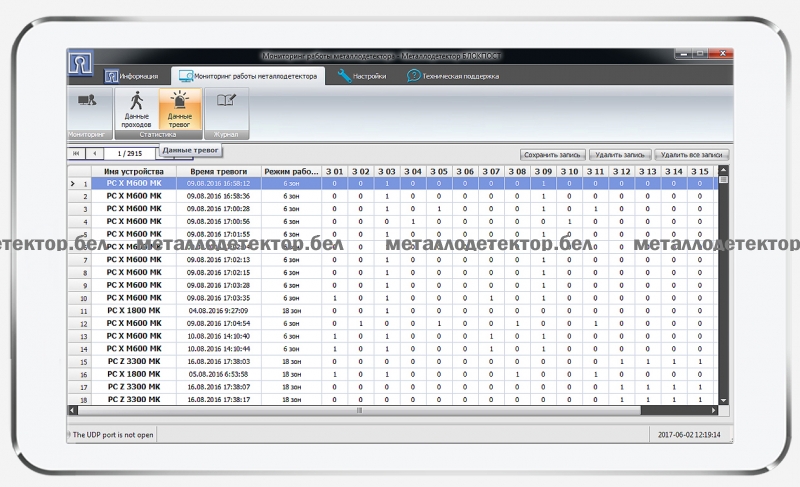Click the record number field 1 / 2915

(130, 154)
